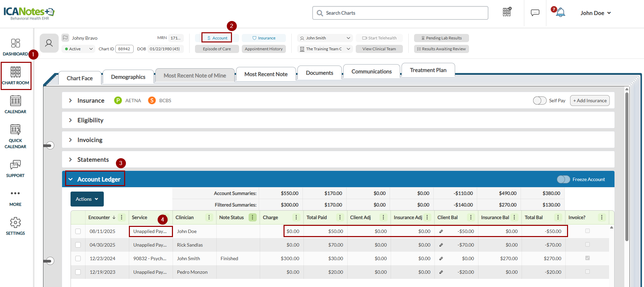Screen dimensions: 644x287
Task: Show More sidebar options
Action: coord(15,198)
